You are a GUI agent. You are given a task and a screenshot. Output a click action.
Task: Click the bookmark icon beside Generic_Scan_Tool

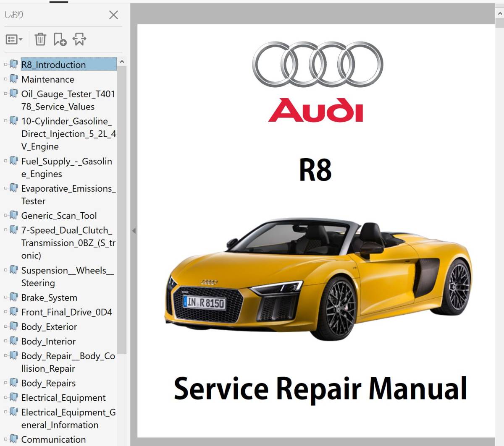(14, 215)
